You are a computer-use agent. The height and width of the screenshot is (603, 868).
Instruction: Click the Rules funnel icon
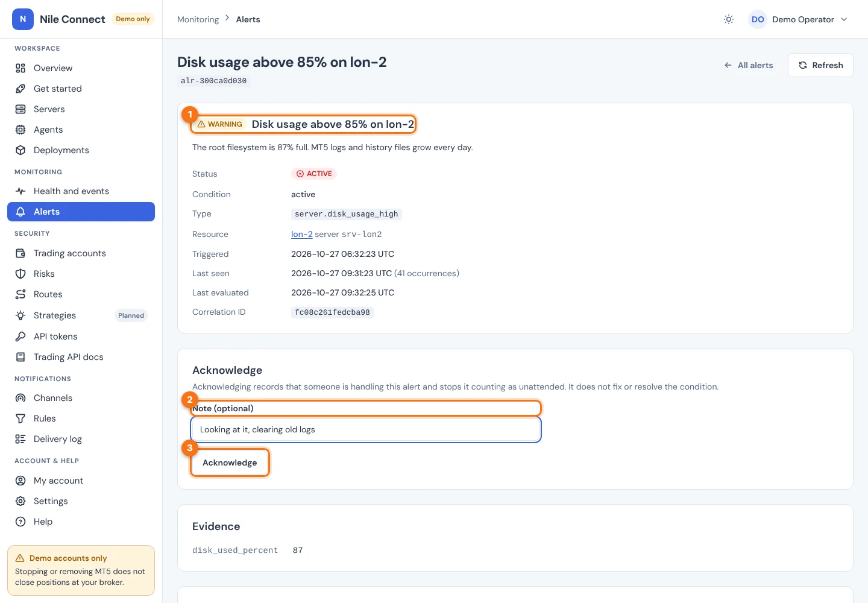tap(20, 418)
